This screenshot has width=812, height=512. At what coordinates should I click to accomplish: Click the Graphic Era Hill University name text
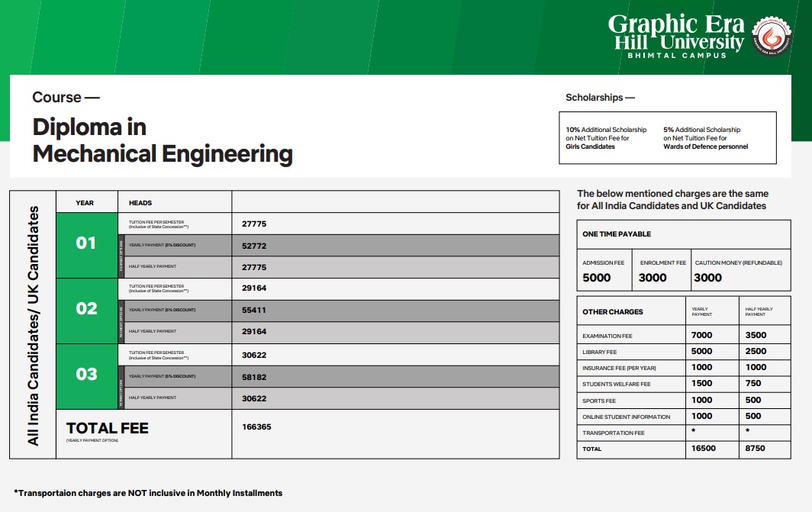point(676,32)
